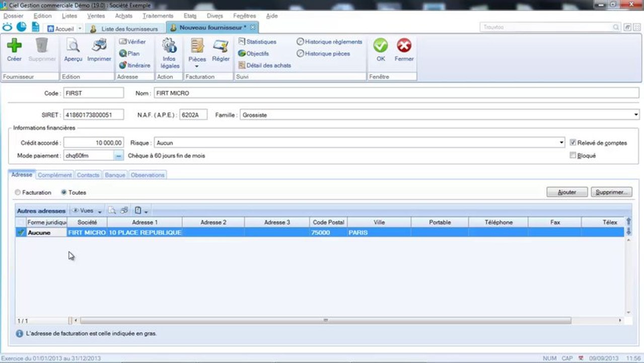This screenshot has width=644, height=363.
Task: Click the Imprimer printer icon
Action: pos(99,46)
